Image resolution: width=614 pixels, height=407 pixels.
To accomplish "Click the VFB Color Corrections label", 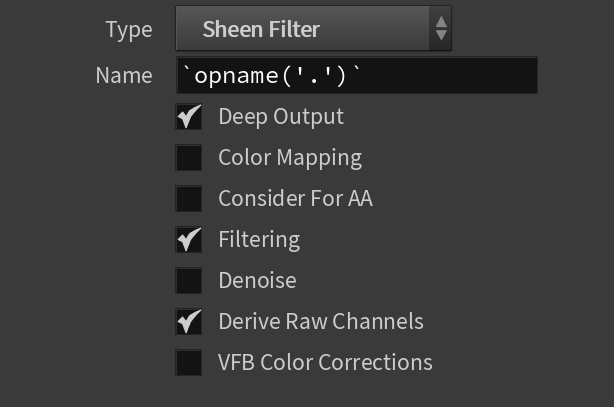I will (325, 362).
